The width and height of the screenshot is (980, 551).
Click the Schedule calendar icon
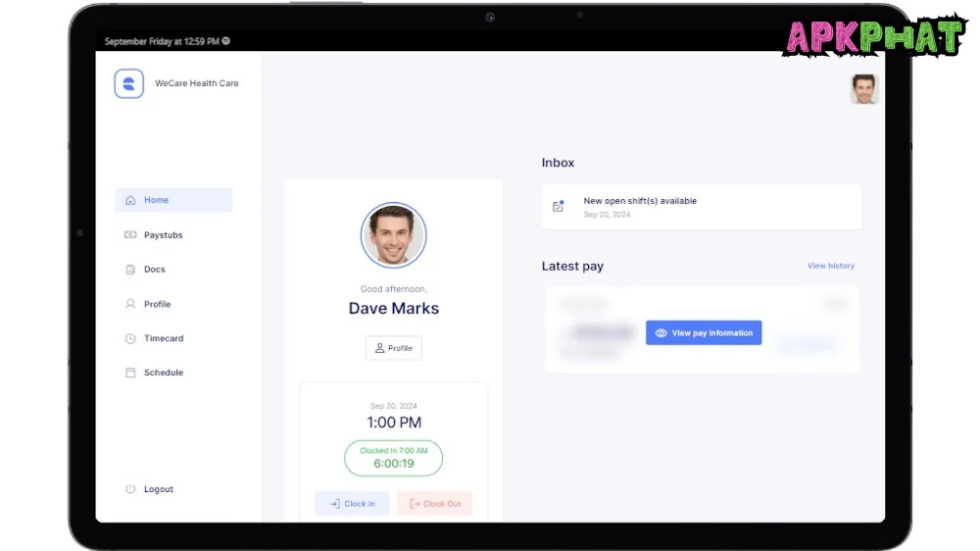(130, 373)
